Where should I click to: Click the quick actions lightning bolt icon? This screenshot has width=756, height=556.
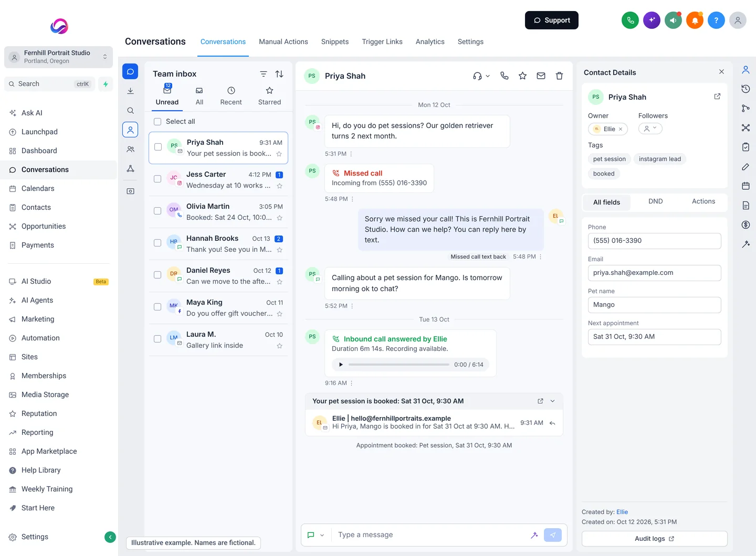pos(106,84)
